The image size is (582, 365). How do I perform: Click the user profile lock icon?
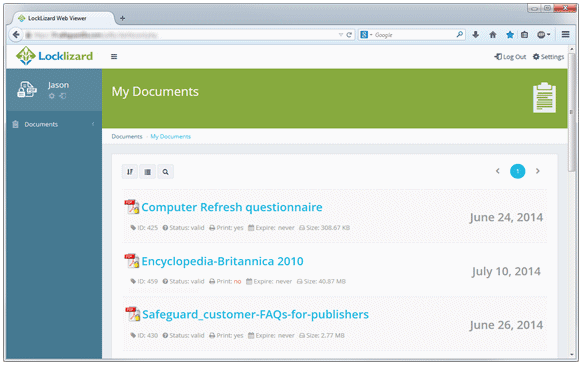pos(27,89)
